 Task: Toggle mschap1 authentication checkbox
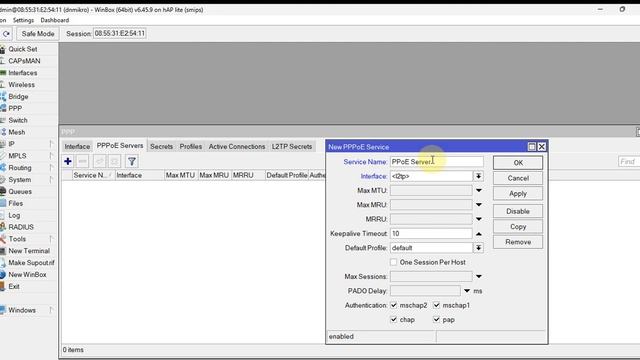point(436,305)
